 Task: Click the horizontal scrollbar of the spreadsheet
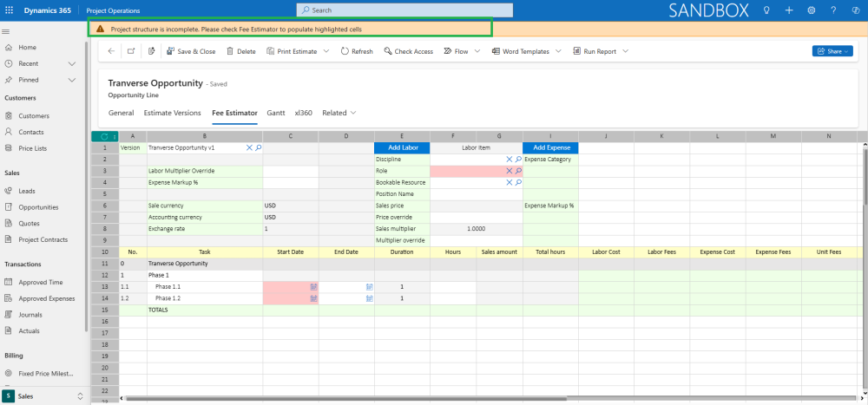click(x=490, y=398)
